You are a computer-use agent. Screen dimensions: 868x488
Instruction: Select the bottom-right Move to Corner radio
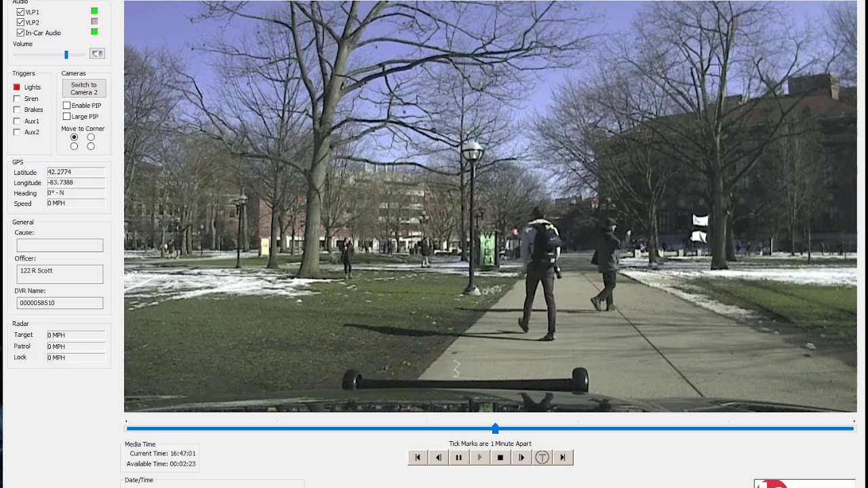point(91,146)
